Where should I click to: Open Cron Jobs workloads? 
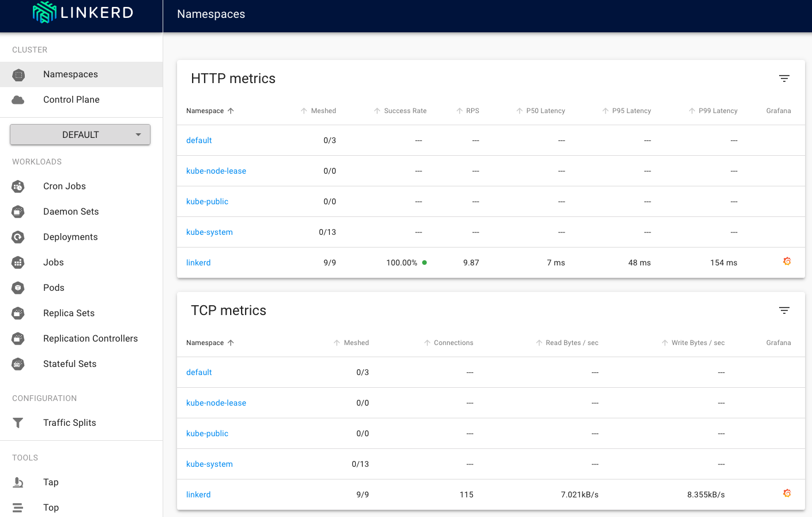point(81,186)
